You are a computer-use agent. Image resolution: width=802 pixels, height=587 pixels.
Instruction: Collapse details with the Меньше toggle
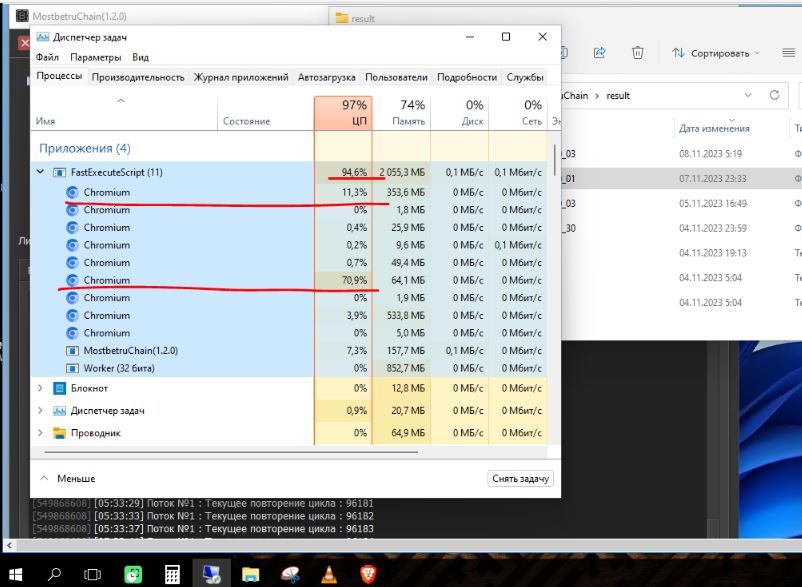click(x=68, y=479)
